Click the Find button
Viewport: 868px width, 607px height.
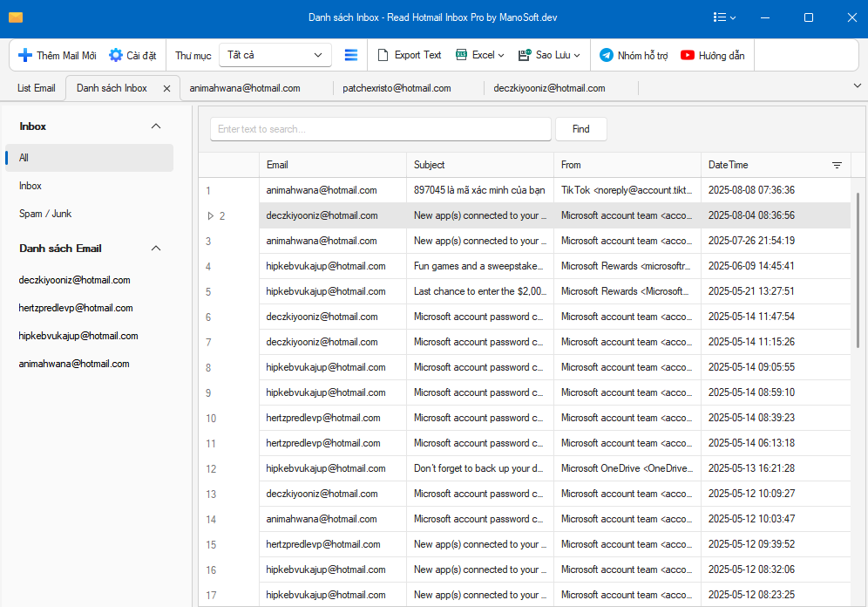[580, 129]
